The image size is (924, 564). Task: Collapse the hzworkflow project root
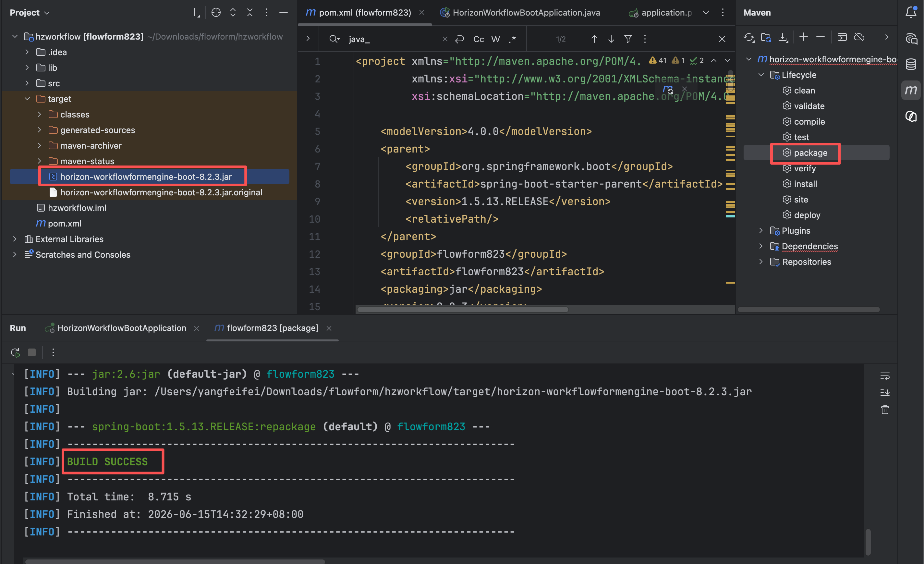pyautogui.click(x=15, y=36)
